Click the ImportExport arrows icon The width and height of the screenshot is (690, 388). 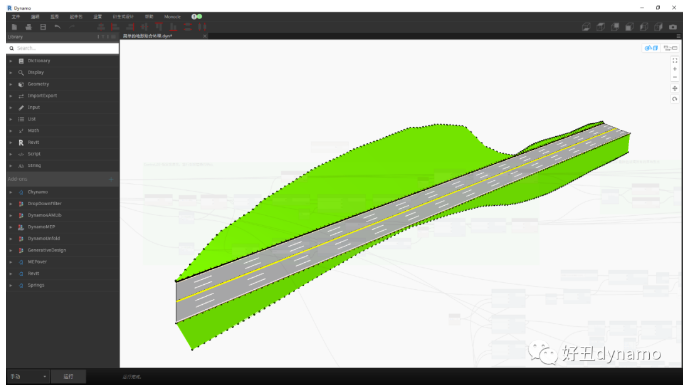click(x=21, y=96)
